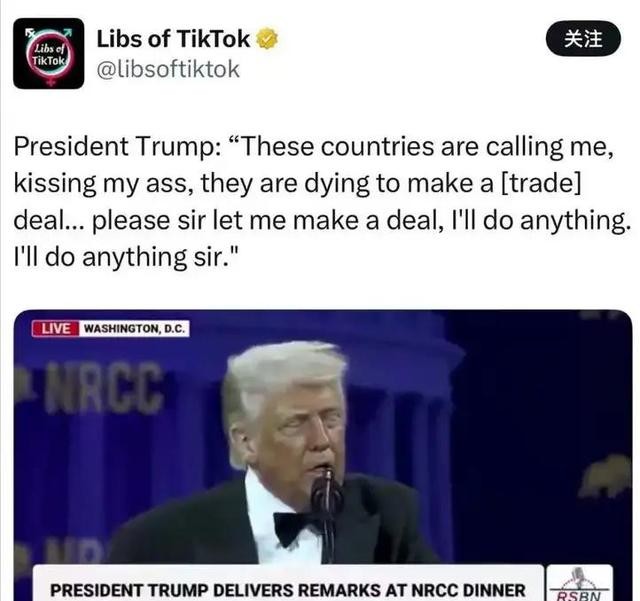Click the dark blue stage backdrop area
Screen dimensions: 640x601
[x=531, y=408]
